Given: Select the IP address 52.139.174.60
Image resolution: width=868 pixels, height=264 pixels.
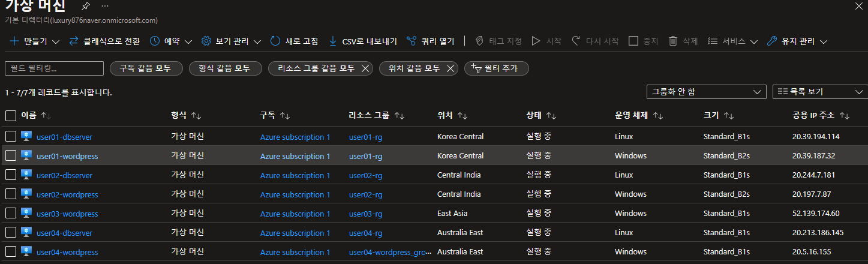Looking at the screenshot, I should 816,213.
